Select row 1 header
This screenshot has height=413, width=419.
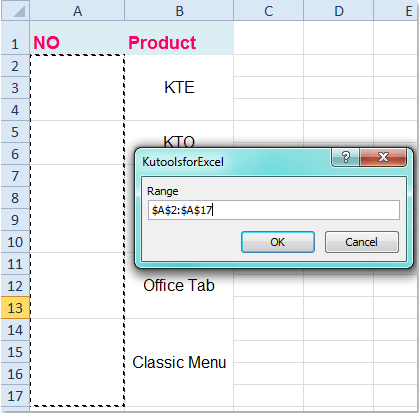[x=15, y=38]
